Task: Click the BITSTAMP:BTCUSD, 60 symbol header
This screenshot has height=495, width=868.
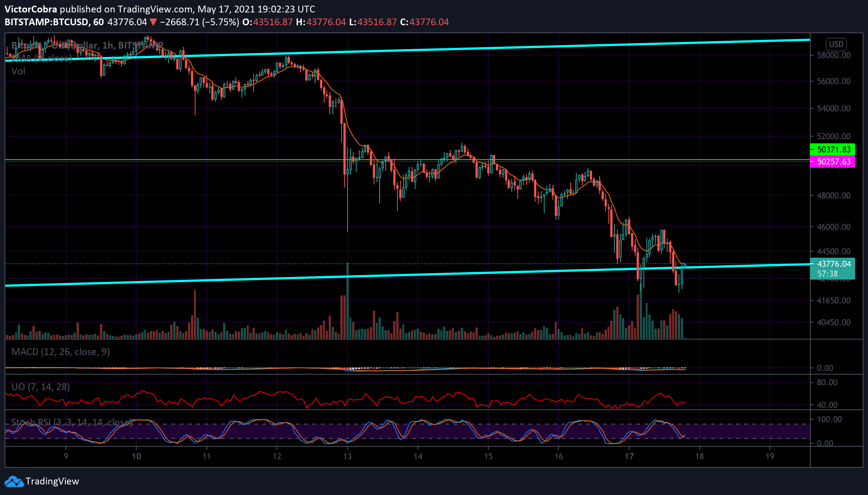Action: (x=54, y=22)
